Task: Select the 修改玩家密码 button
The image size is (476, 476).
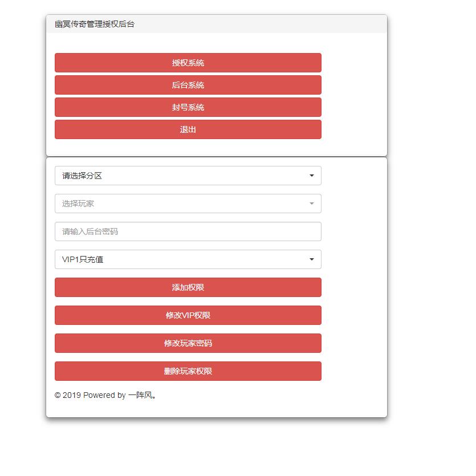Action: click(188, 343)
